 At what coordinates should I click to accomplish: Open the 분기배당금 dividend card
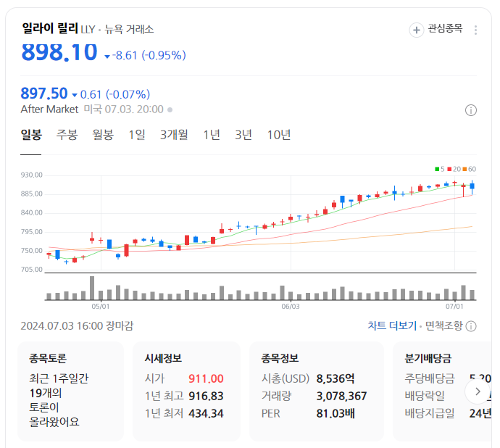(442, 391)
